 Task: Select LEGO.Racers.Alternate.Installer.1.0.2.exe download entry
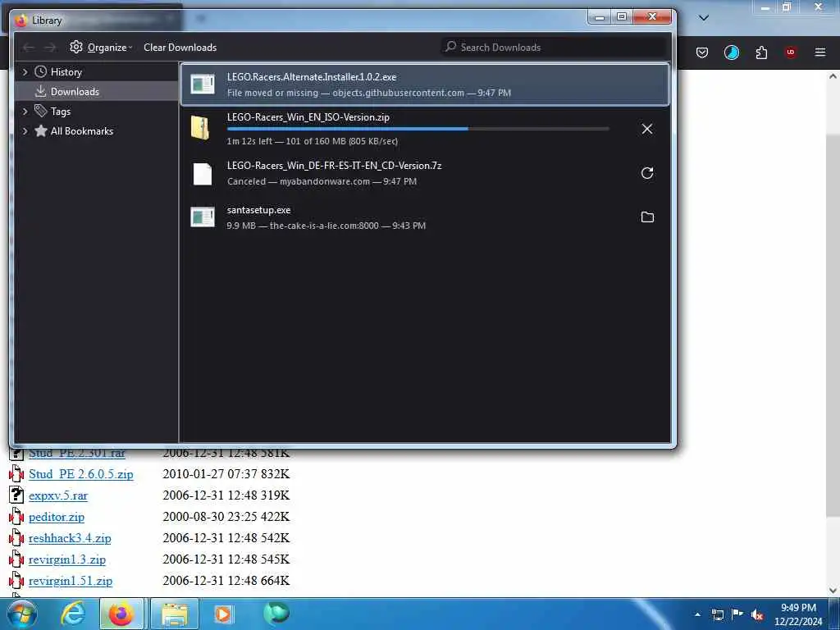point(425,84)
